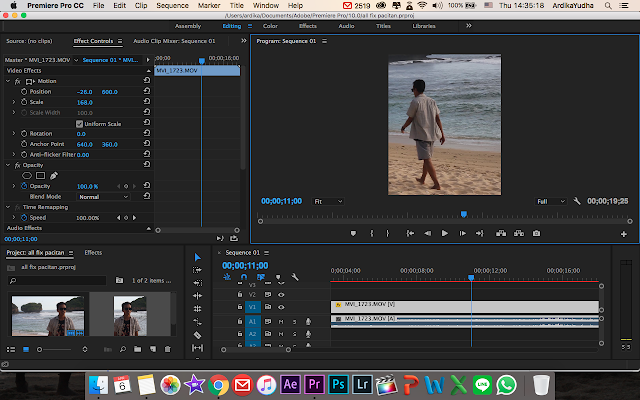Viewport: 640px width, 400px height.
Task: Click the Extract button
Action: 519,233
